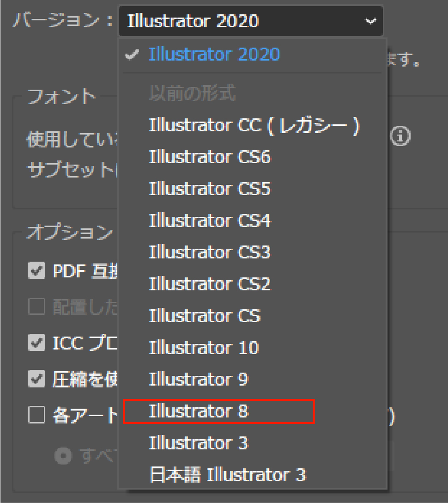Enable the 各アートボード artboard checkbox

point(36,415)
